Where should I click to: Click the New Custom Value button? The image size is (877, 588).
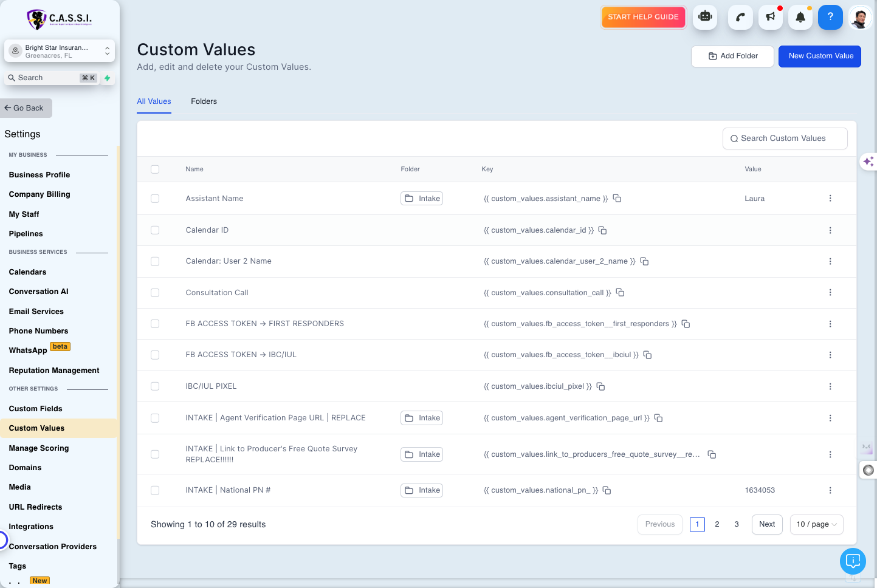coord(820,56)
